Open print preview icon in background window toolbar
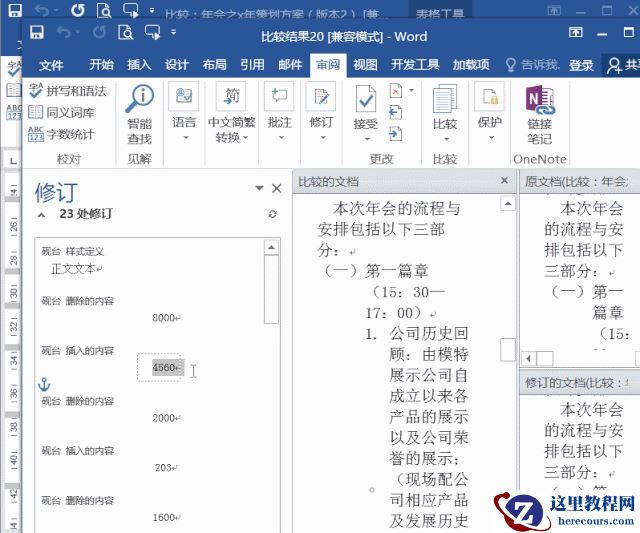640x533 pixels. click(x=104, y=10)
